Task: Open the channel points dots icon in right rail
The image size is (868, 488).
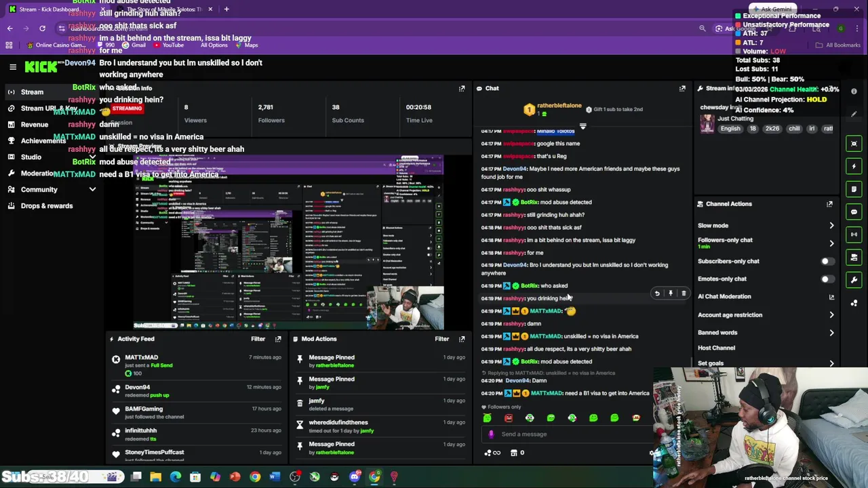Action: [x=854, y=303]
